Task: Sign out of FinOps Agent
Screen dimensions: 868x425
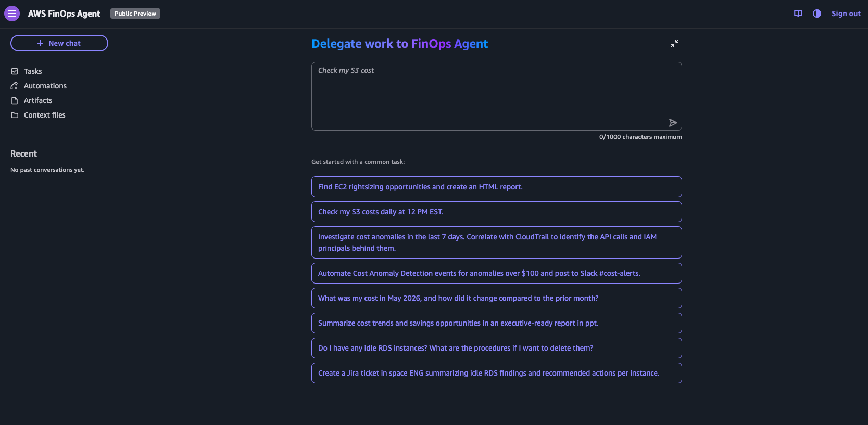Action: (846, 14)
